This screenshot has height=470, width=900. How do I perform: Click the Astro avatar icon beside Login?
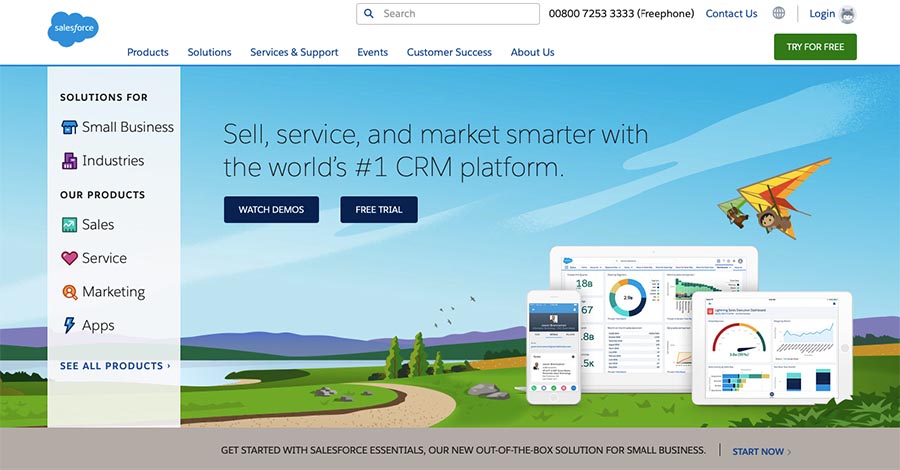click(847, 14)
